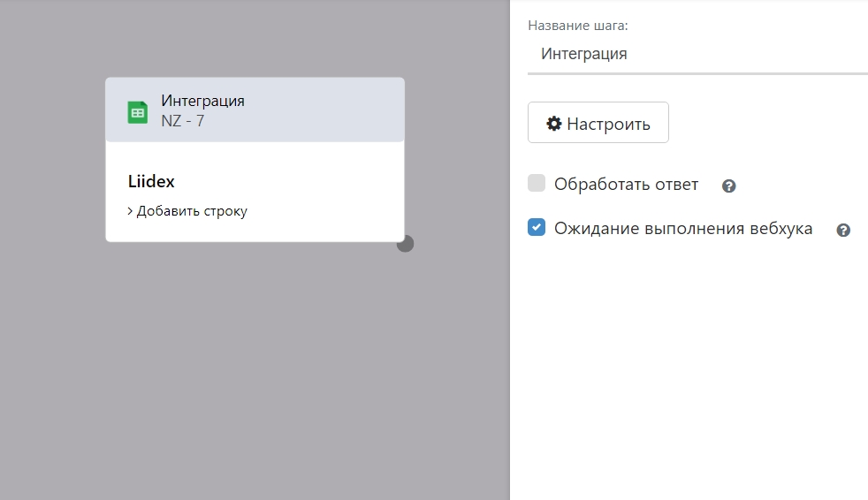This screenshot has height=500, width=868.
Task: Click the help icon beside Ожидание выполнения вебхука
Action: [843, 231]
